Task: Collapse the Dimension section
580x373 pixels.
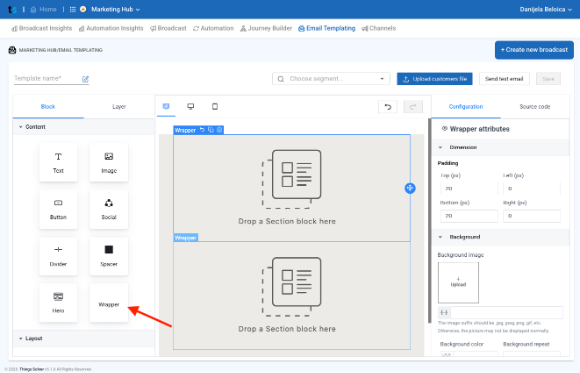Action: coord(500,147)
